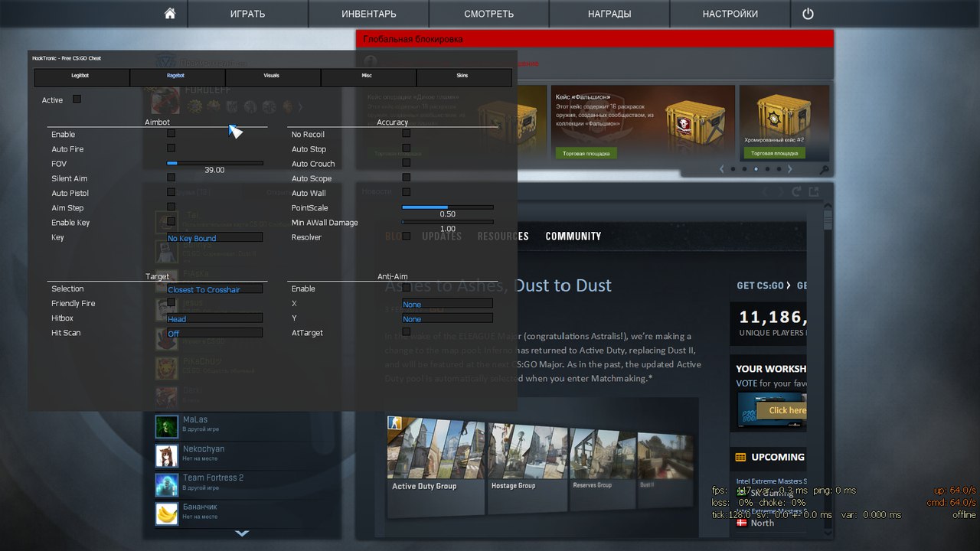The height and width of the screenshot is (551, 980).
Task: Open the Selection dropdown showing Closest To Crosshair
Action: [215, 289]
